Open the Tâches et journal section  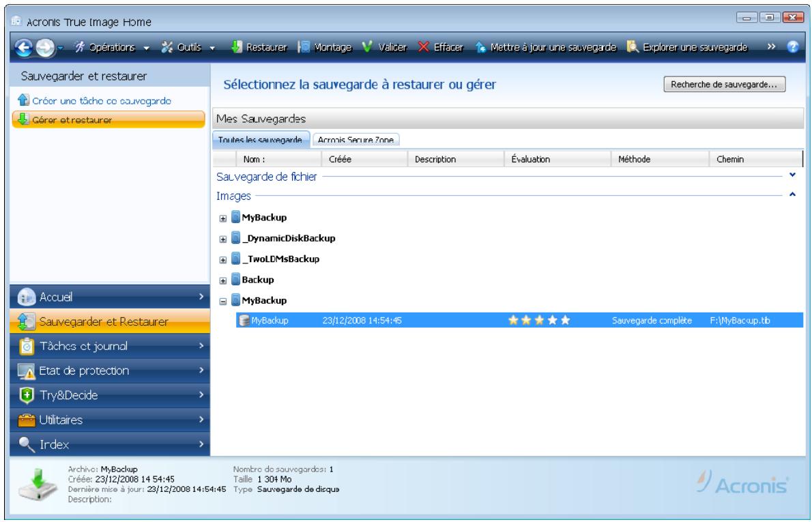(x=110, y=346)
